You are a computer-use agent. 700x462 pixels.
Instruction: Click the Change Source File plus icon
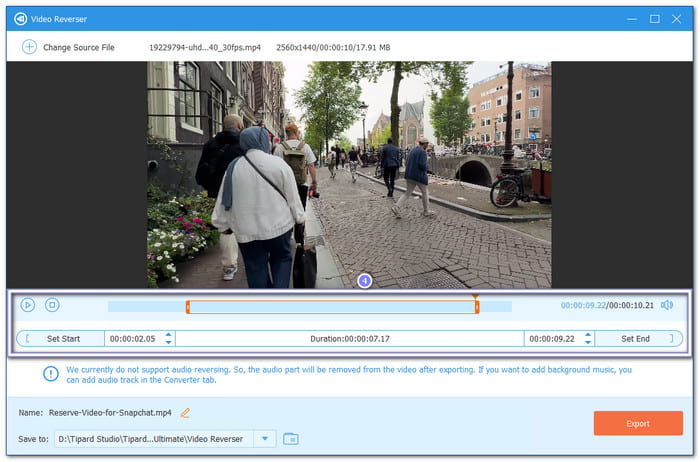click(29, 47)
